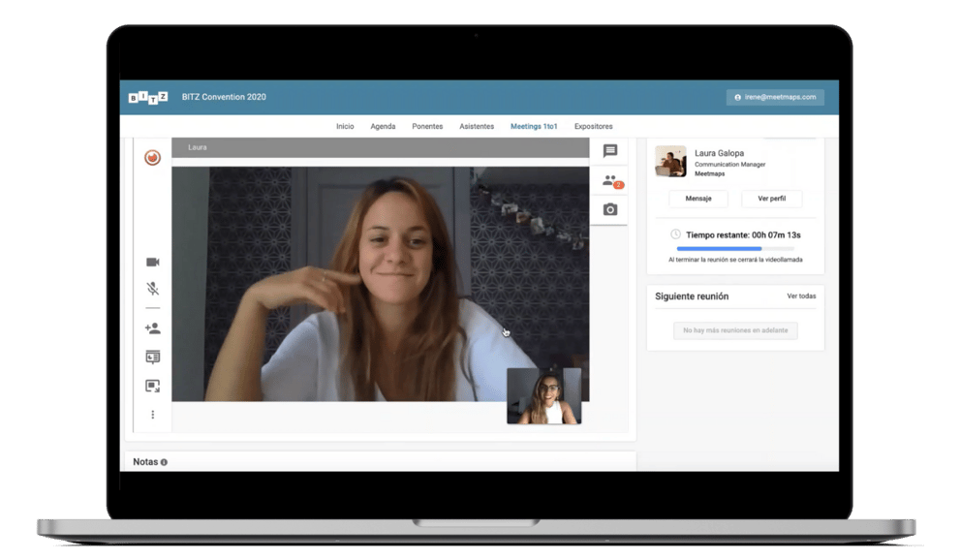The image size is (960, 560).
Task: Open the irene@meetmaps.com account menu
Action: [775, 97]
